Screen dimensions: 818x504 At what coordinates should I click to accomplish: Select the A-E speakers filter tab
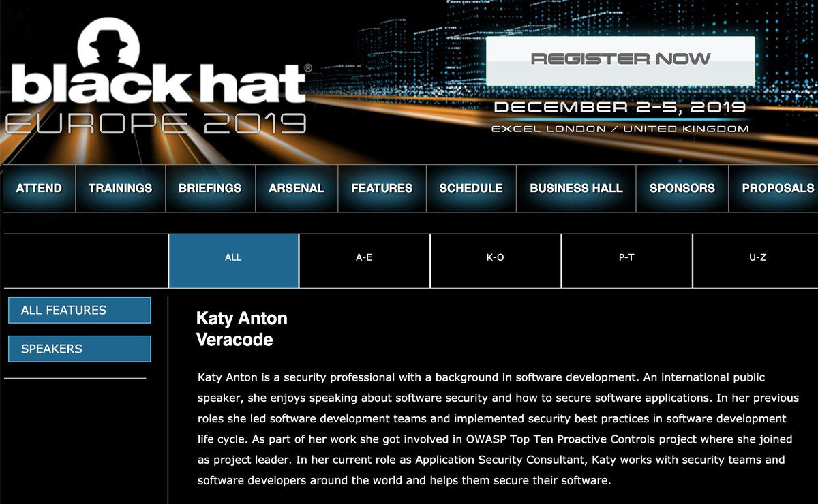tap(364, 261)
